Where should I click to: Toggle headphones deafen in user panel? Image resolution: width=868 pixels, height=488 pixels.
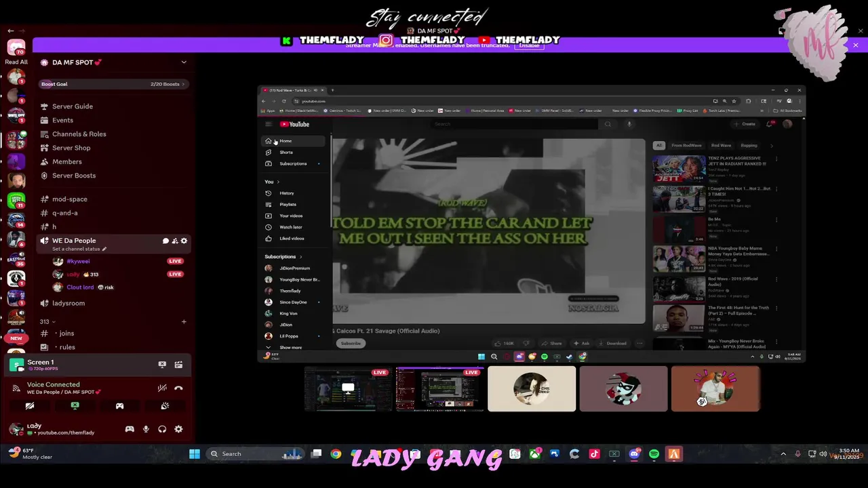coord(162,429)
